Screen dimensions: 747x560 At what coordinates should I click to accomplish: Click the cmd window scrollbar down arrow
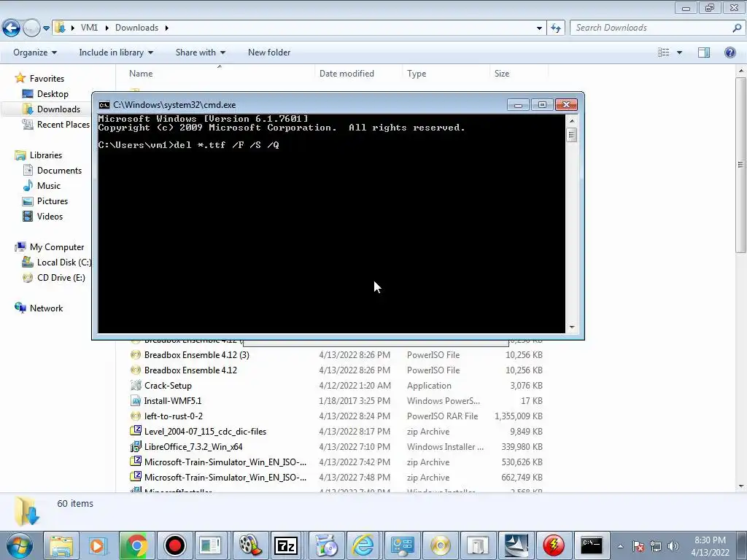[572, 327]
